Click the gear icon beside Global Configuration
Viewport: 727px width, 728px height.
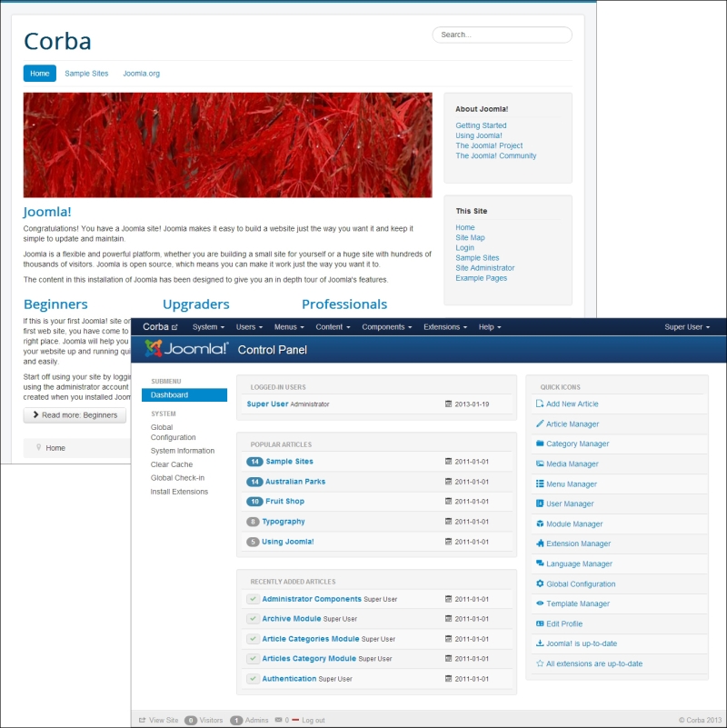[540, 584]
